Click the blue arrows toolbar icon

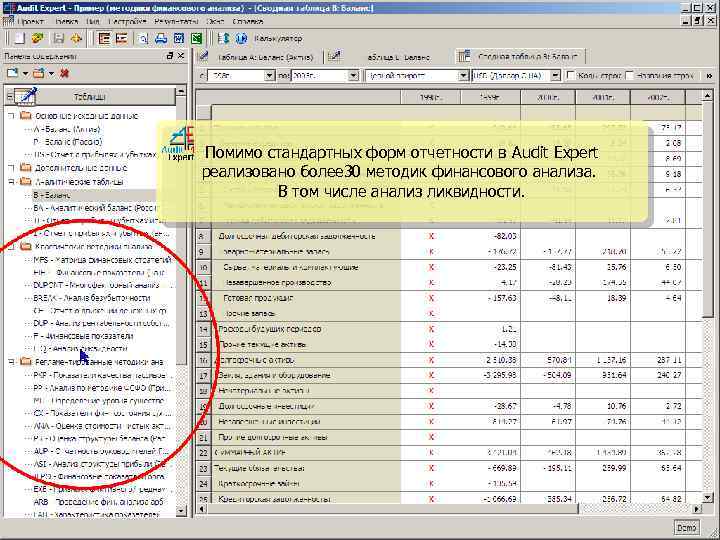(224, 39)
